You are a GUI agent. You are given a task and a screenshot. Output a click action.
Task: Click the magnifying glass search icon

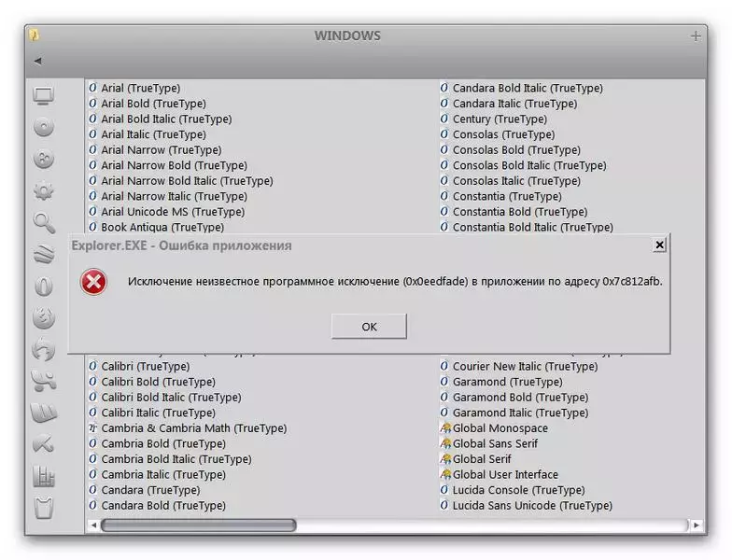45,222
